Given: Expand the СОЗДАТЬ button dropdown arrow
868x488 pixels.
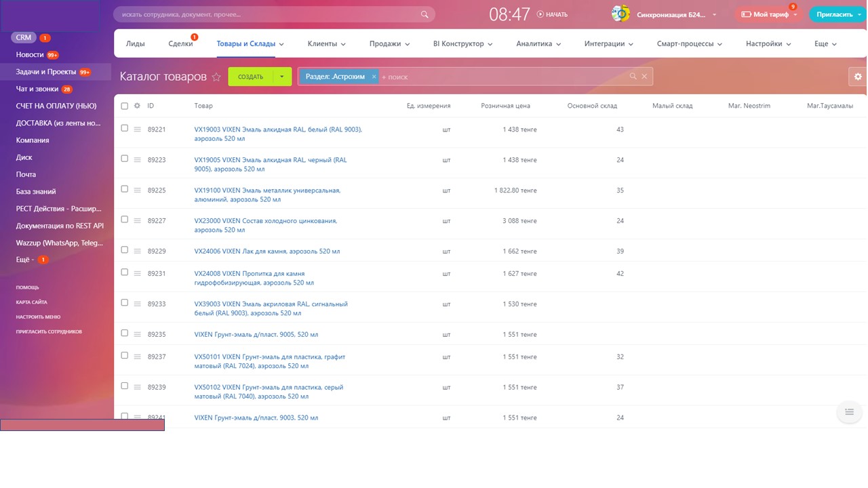Looking at the screenshot, I should coord(282,77).
